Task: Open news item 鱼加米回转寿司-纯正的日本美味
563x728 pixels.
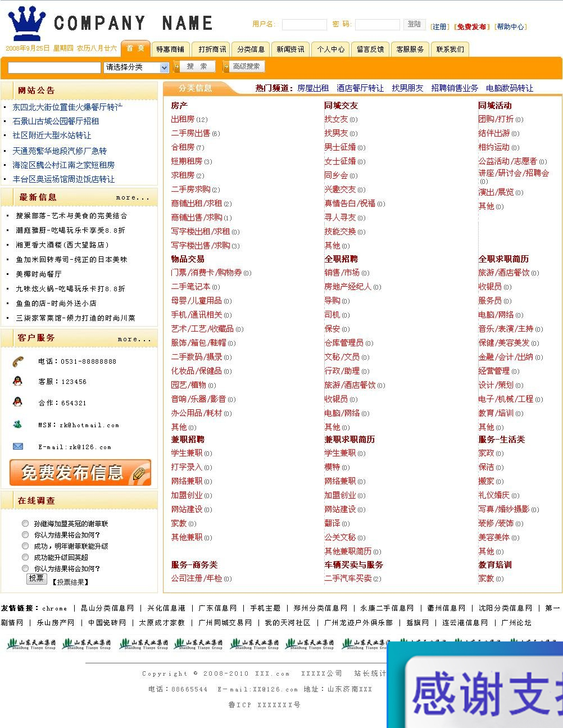Action: [71, 259]
